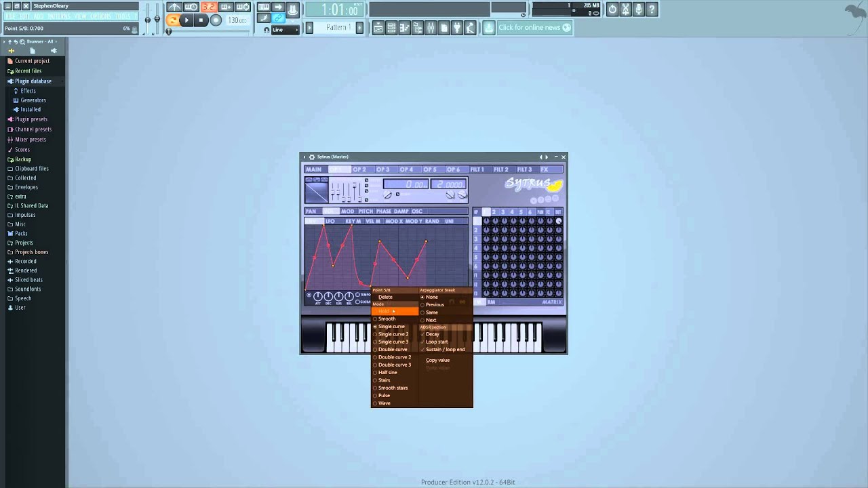The image size is (868, 488).
Task: Select Hold mode in context menu
Action: click(395, 311)
